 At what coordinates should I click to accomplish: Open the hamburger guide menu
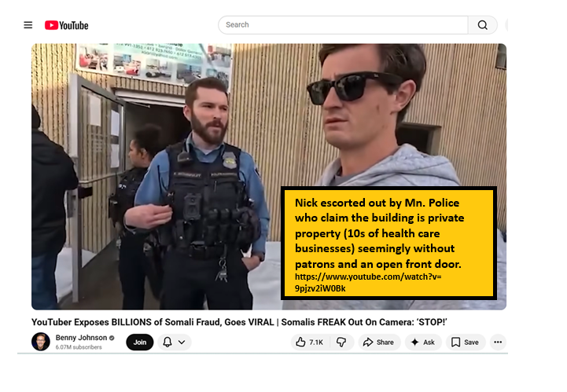click(x=28, y=25)
